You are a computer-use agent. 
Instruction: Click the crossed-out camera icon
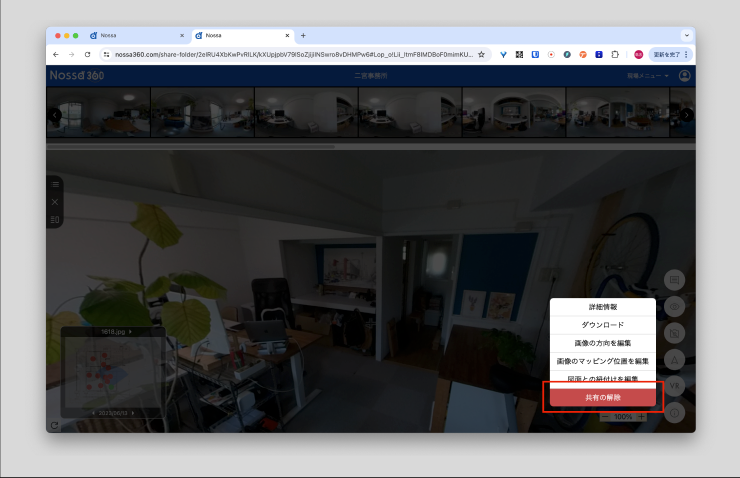(674, 333)
